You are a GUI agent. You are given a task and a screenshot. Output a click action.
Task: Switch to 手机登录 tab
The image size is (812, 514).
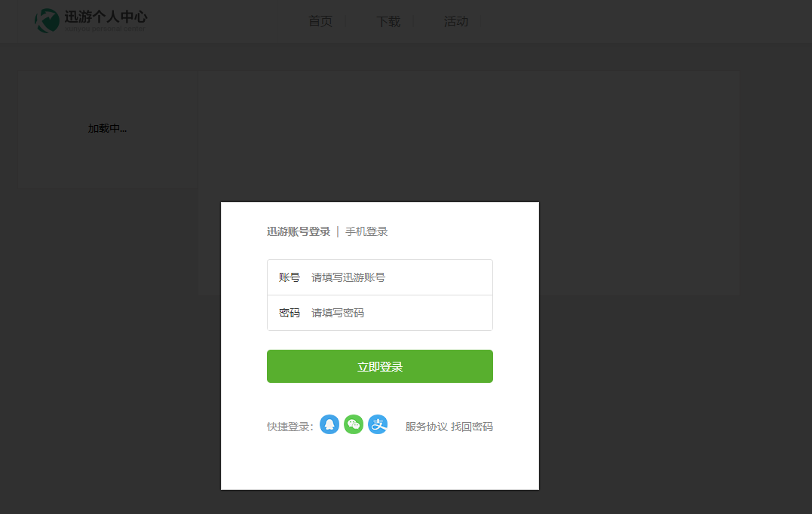(366, 231)
